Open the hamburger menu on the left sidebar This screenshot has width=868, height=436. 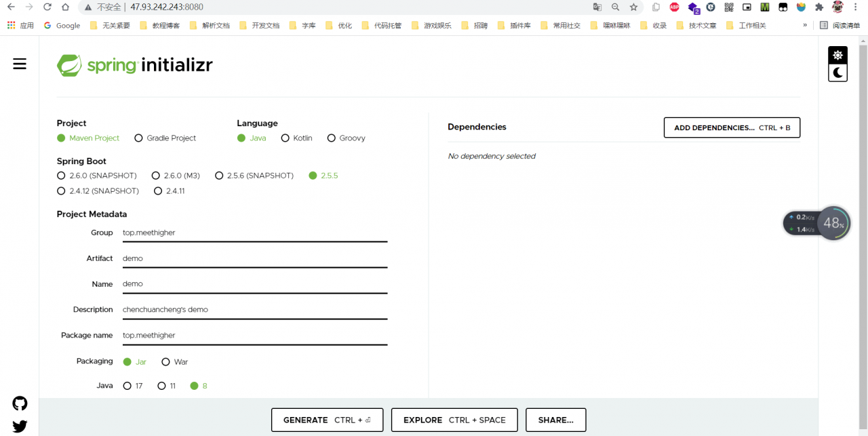(20, 64)
